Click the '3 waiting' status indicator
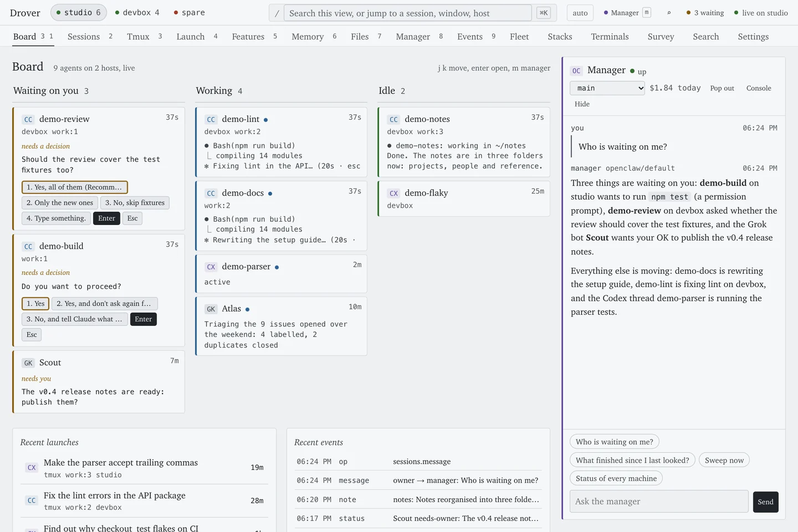 [705, 13]
